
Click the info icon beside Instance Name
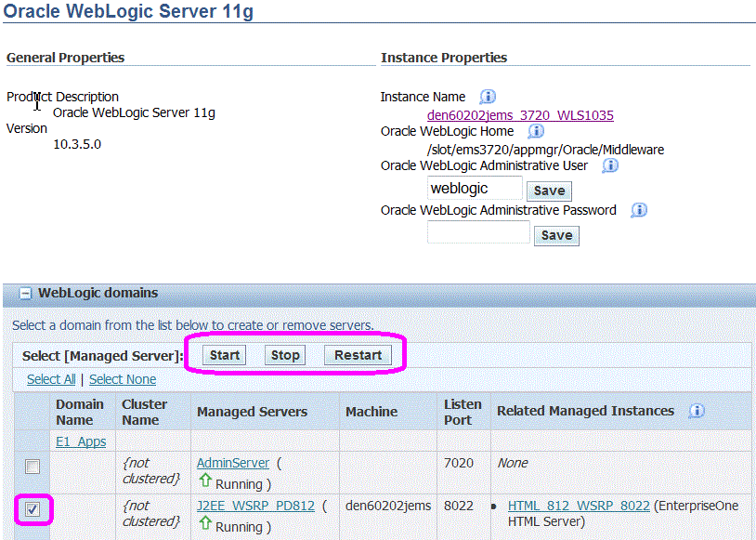pos(488,97)
